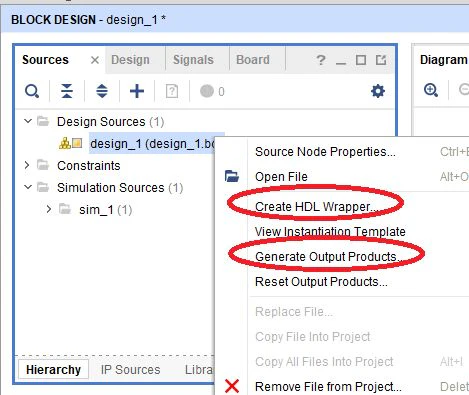Expand the Constraints folder
Screen dimensions: 469x395
[x=27, y=165]
